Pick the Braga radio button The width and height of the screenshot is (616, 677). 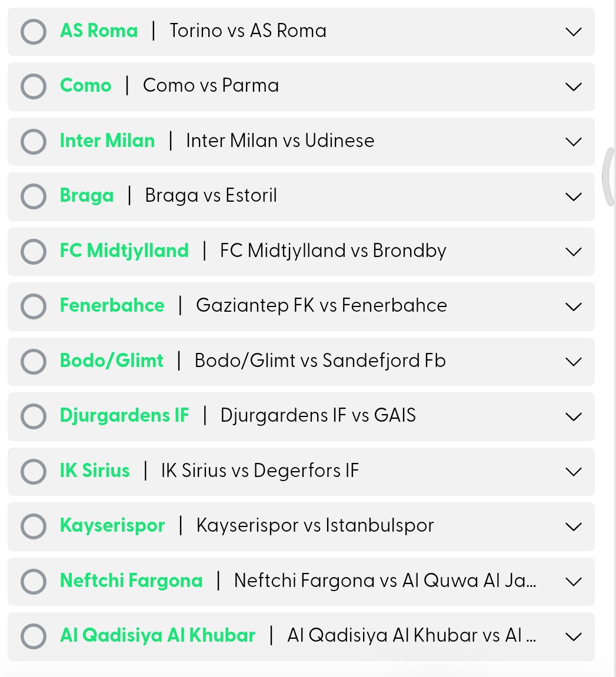click(x=34, y=196)
